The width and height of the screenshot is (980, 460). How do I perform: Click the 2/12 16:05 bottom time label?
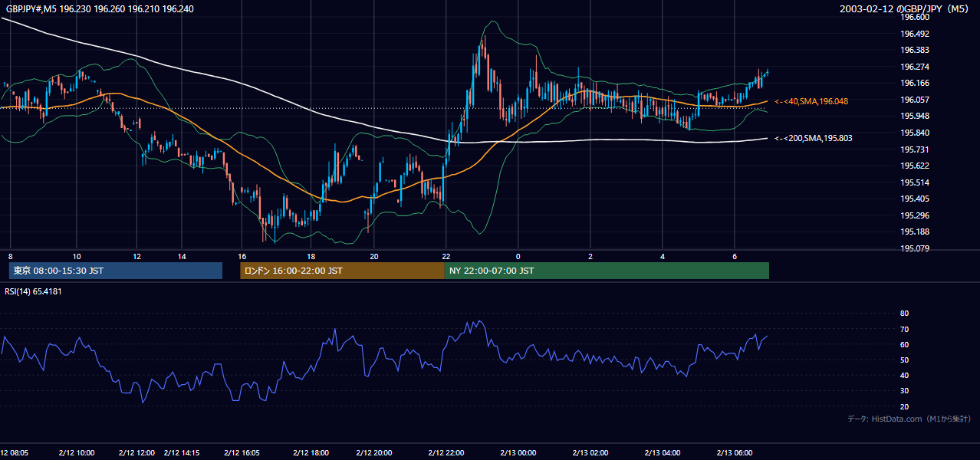[x=243, y=453]
